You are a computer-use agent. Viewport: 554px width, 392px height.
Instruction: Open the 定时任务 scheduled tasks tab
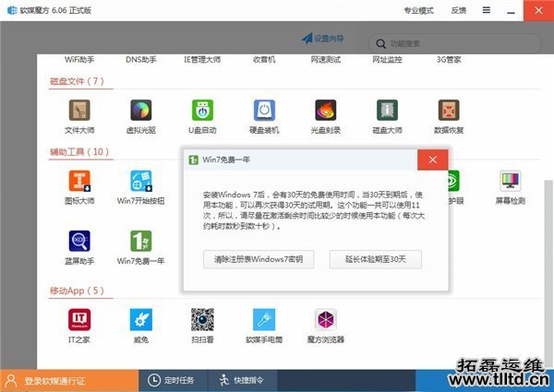coord(171,380)
